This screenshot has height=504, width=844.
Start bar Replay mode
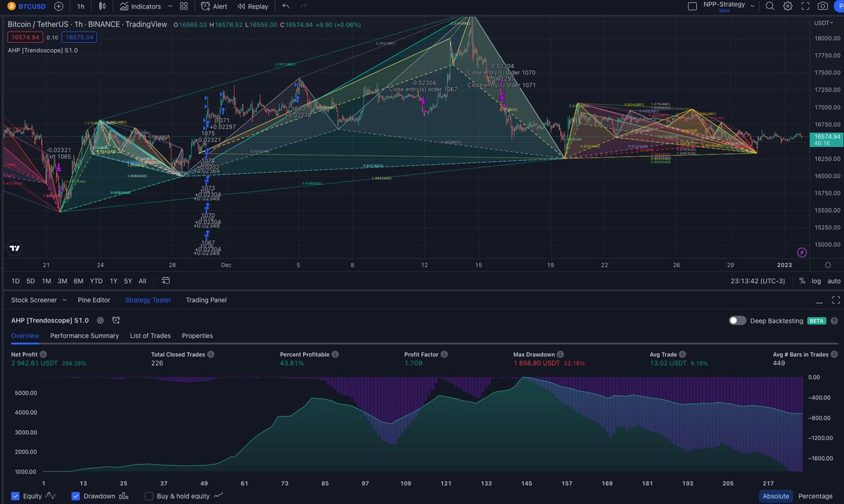pos(253,6)
